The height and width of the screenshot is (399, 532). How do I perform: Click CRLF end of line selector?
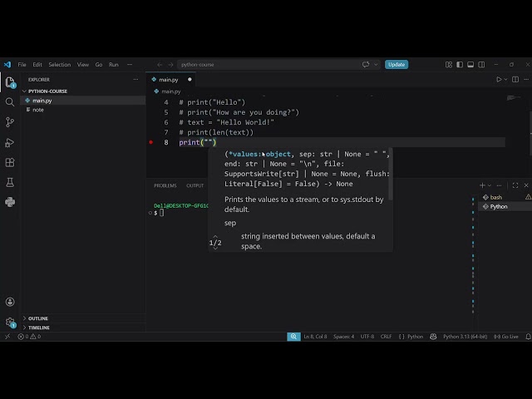click(386, 337)
